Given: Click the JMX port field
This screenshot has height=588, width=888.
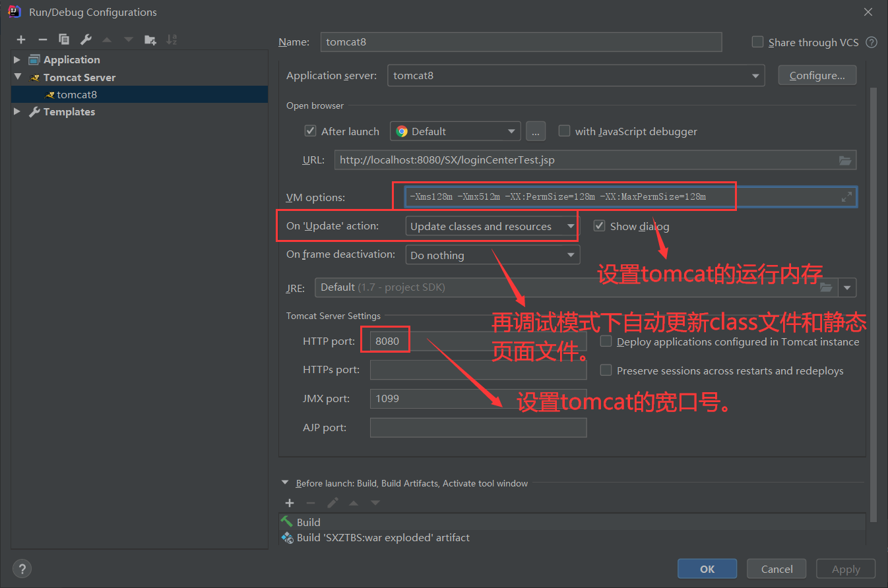Looking at the screenshot, I should pyautogui.click(x=478, y=398).
